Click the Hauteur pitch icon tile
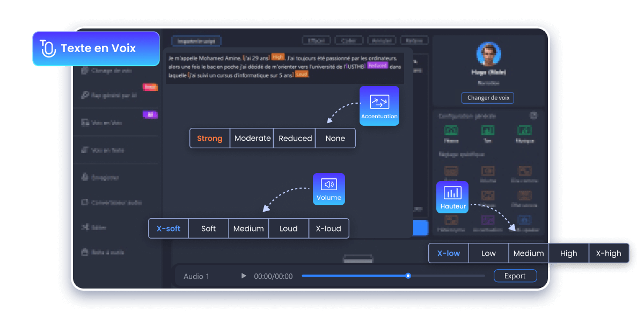The height and width of the screenshot is (317, 644). [452, 197]
